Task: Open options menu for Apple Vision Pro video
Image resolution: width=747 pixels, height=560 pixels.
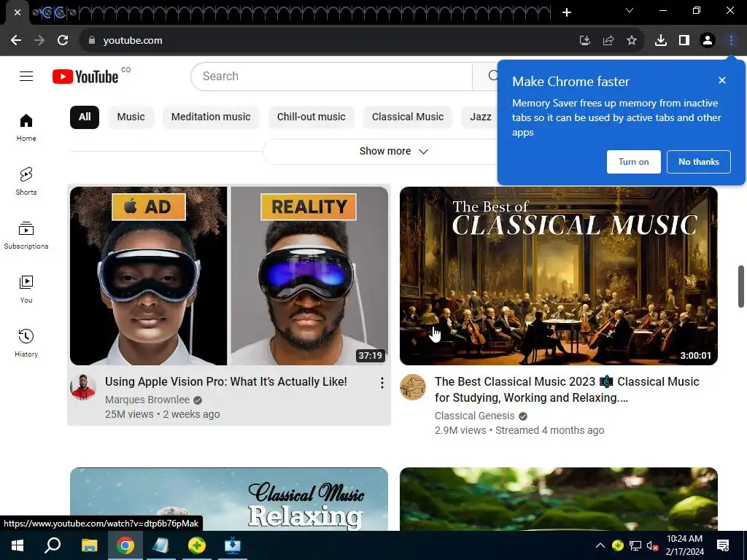Action: 382,383
